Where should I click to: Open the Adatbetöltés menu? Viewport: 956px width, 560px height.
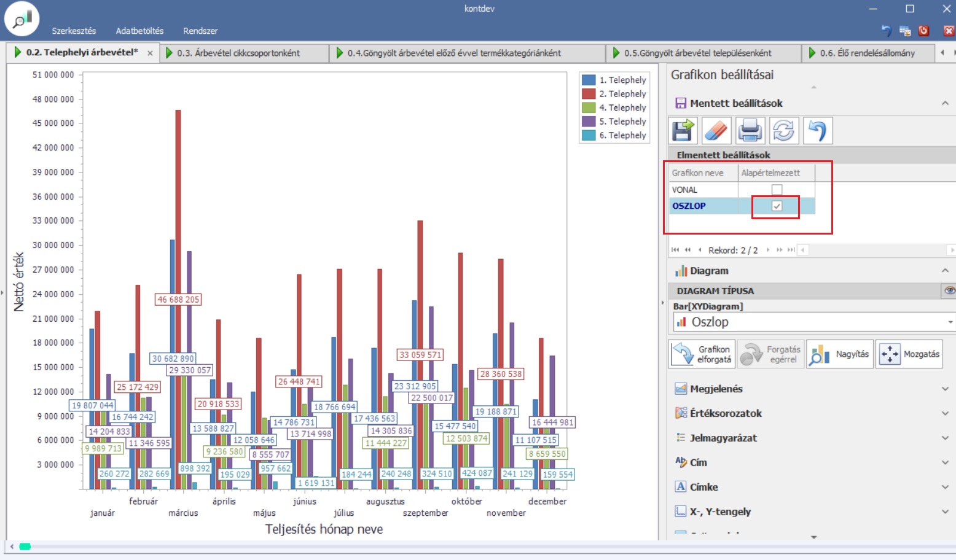pos(139,31)
